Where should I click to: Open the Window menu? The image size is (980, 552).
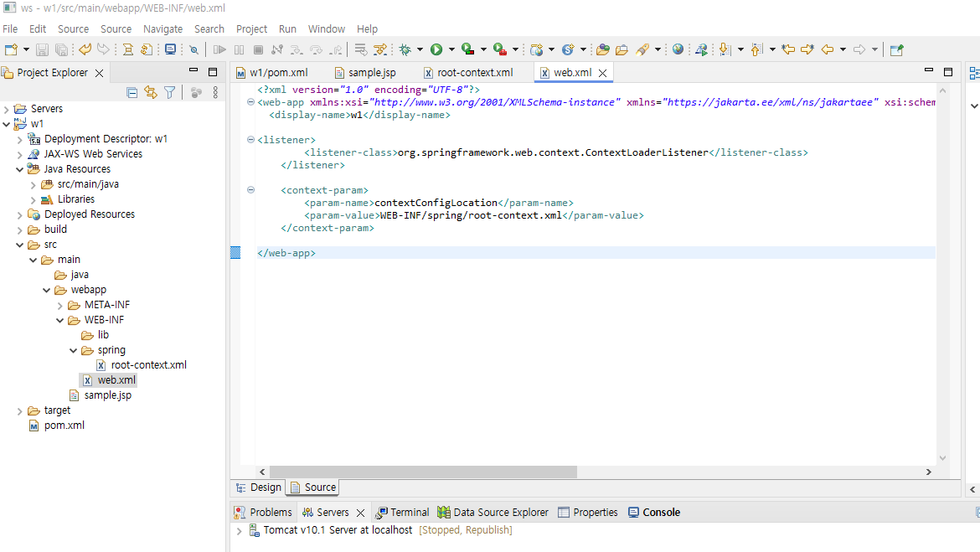(327, 28)
